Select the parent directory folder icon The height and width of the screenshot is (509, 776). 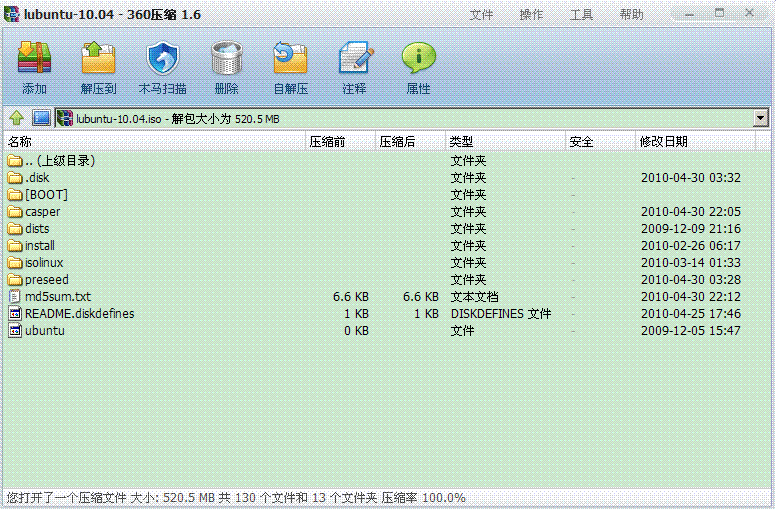(x=15, y=161)
